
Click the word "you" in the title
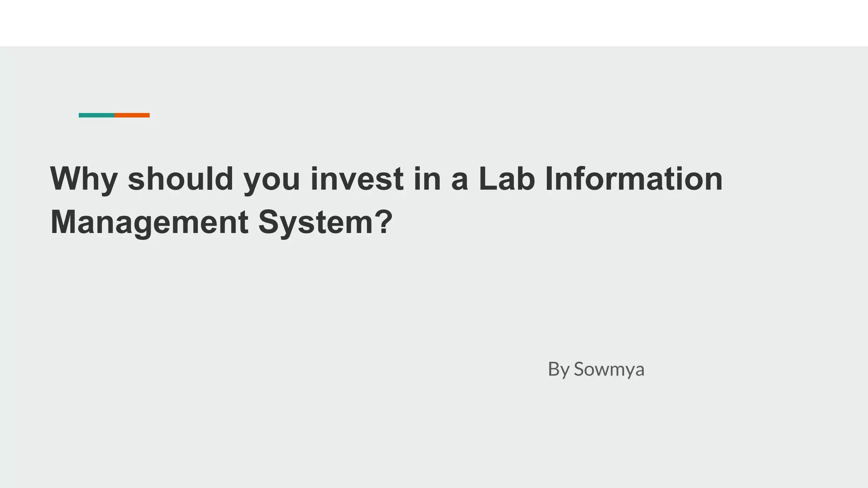(272, 179)
